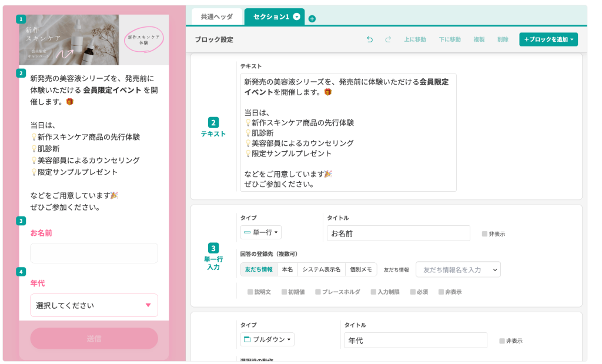The height and width of the screenshot is (364, 602).
Task: Click inside the テキスト editor area
Action: (x=348, y=132)
